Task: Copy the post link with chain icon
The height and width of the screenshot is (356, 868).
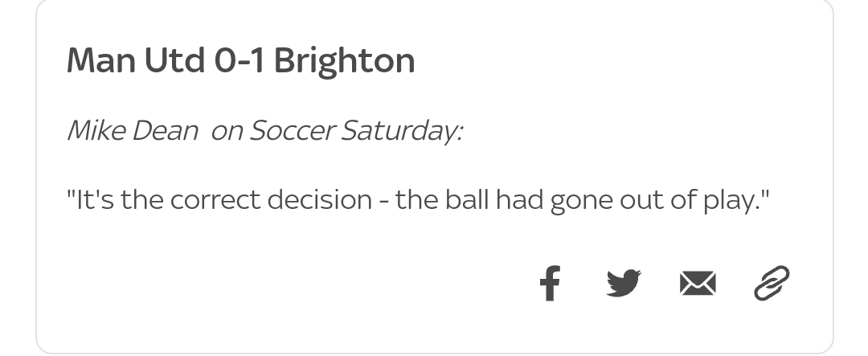Action: (772, 284)
